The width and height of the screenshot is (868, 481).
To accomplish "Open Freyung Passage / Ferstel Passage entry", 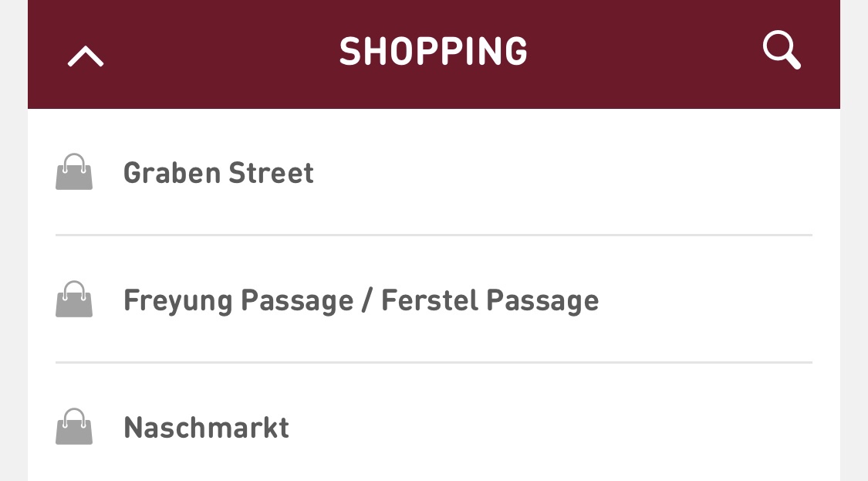I will pos(434,300).
